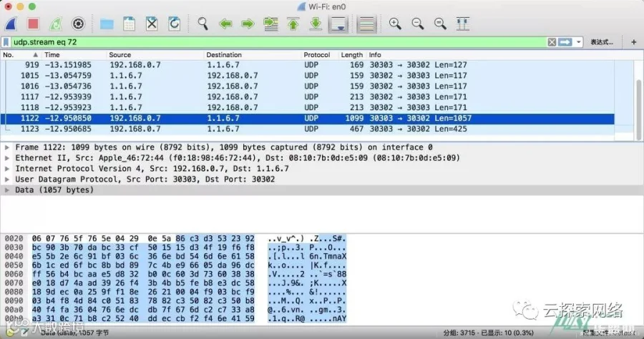Open a capture file with folder icon
Screen dimensions: 644x339
click(107, 24)
